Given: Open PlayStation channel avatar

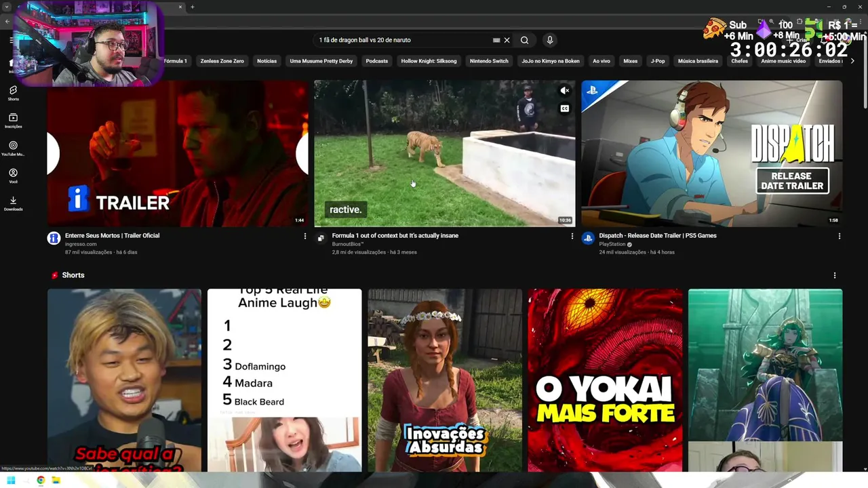Looking at the screenshot, I should pos(588,238).
